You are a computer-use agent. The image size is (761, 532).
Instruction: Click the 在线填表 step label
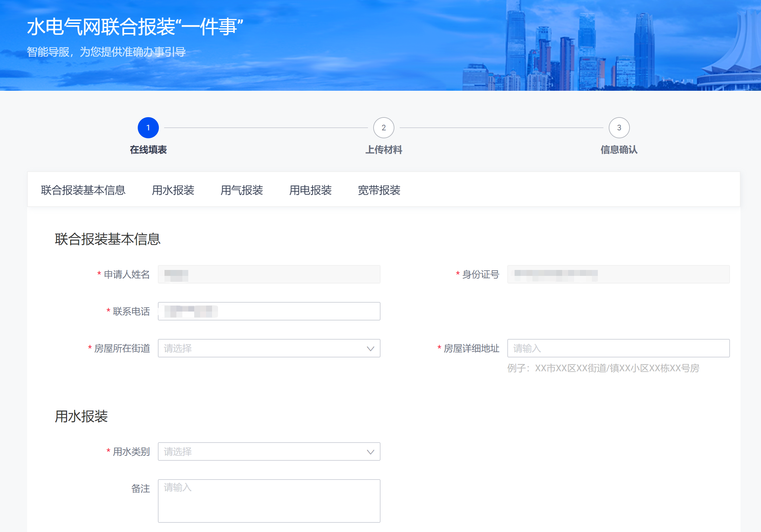point(148,150)
